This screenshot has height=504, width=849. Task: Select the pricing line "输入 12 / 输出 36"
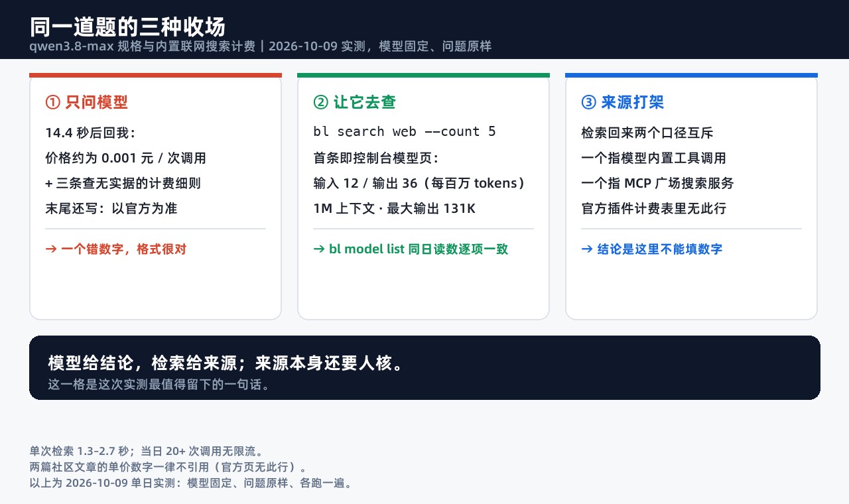coord(419,183)
